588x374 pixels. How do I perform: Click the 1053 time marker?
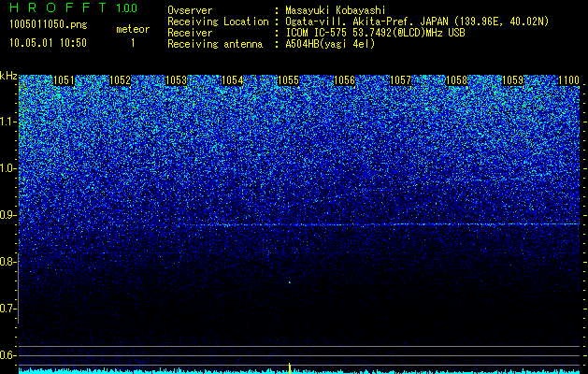[176, 80]
